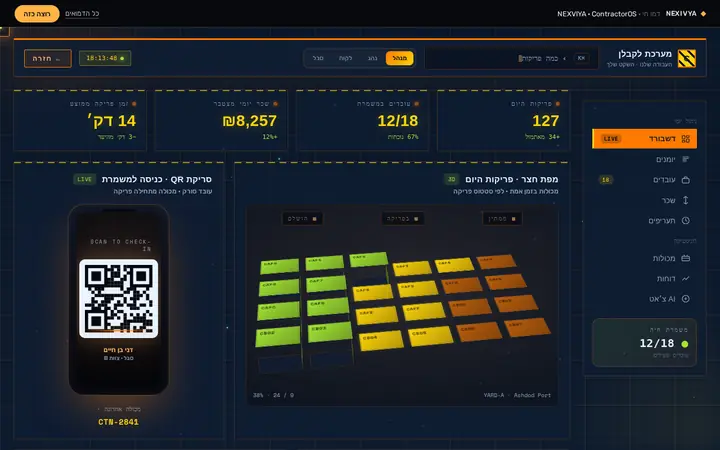Switch role to מנהל manager
Viewport: 720px width, 450px height.
(399, 58)
